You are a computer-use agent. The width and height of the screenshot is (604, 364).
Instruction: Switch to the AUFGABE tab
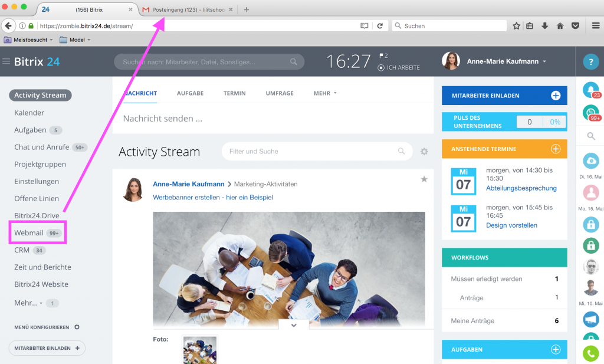pyautogui.click(x=191, y=93)
